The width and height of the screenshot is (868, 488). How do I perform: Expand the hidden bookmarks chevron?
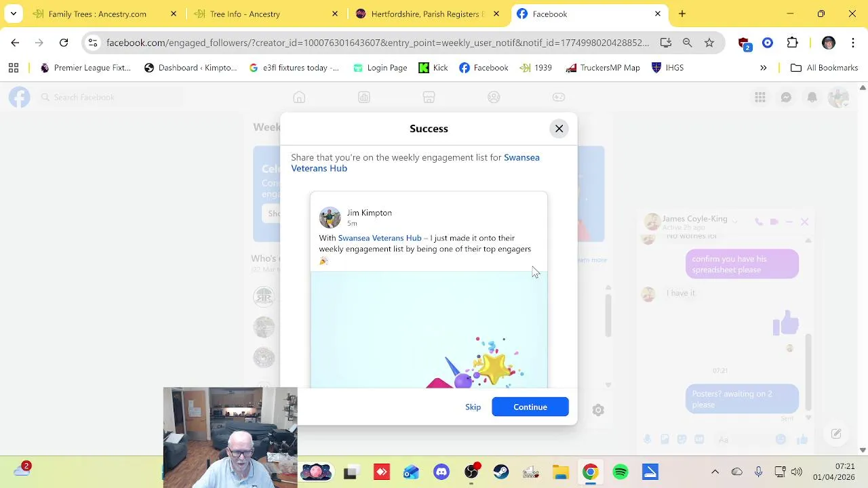(763, 68)
